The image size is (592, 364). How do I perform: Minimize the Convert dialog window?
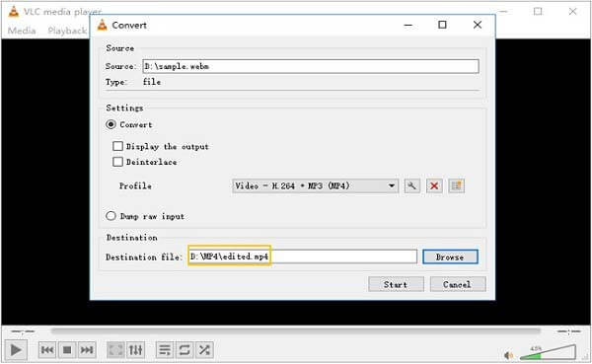point(408,25)
